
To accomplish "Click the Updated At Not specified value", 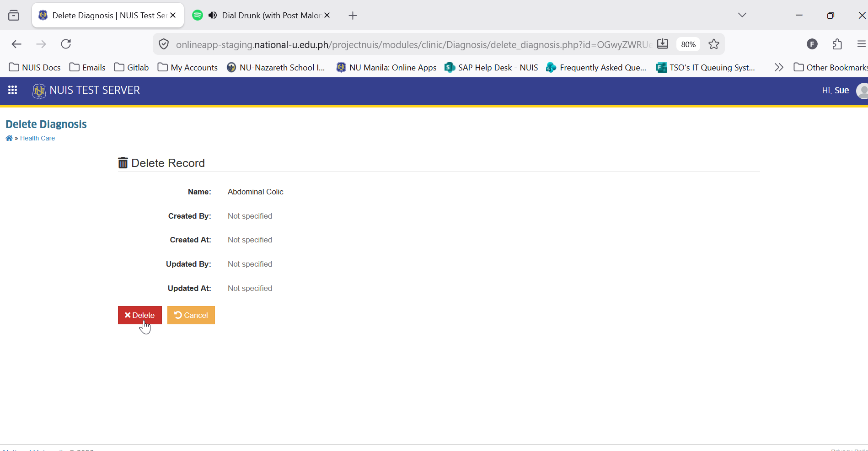I will tap(250, 288).
